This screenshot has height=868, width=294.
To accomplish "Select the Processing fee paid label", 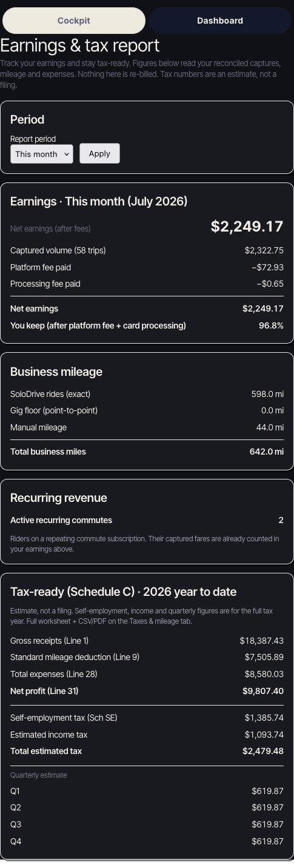I will (x=45, y=284).
